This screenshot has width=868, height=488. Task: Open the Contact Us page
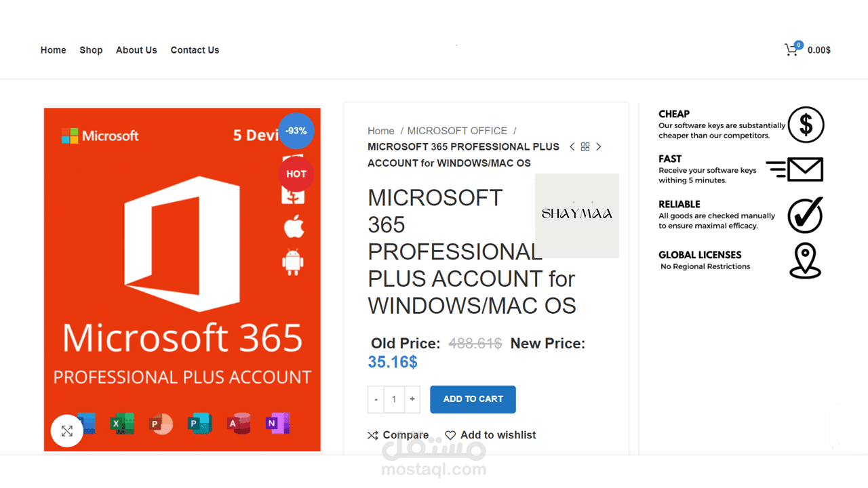point(195,50)
